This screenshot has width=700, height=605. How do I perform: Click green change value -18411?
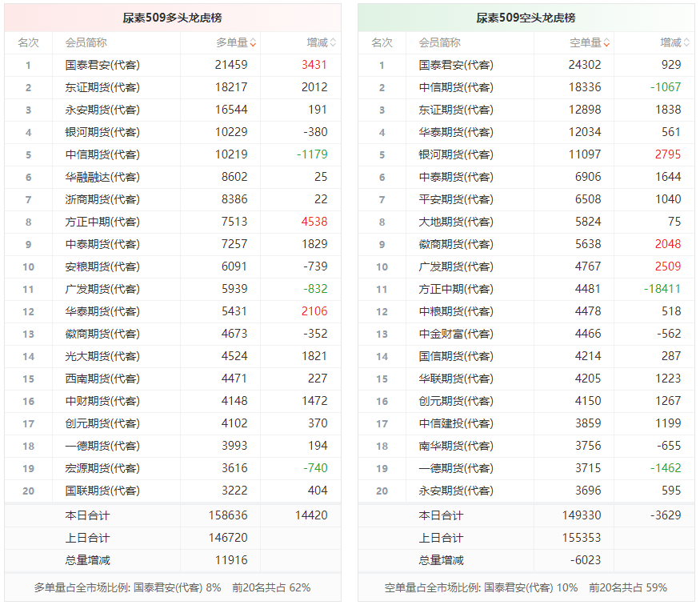click(x=662, y=289)
